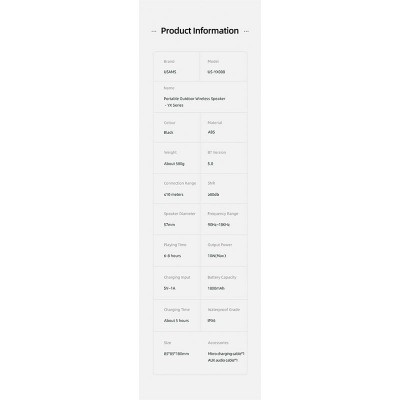The height and width of the screenshot is (400, 400).
Task: Select the Brand cell showing USAMS
Action: [x=176, y=67]
